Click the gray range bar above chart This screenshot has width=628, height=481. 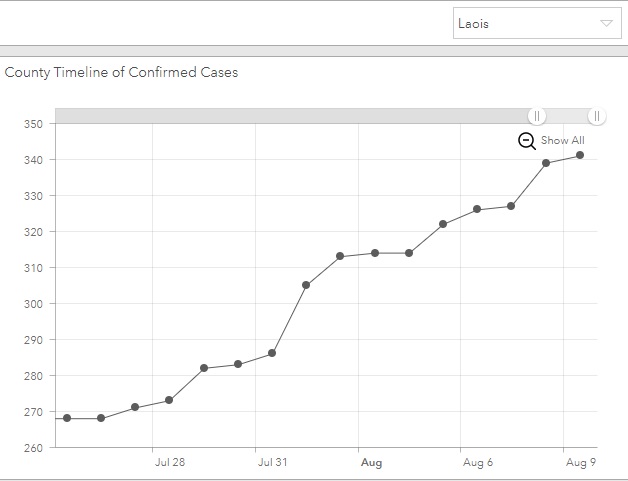click(292, 116)
